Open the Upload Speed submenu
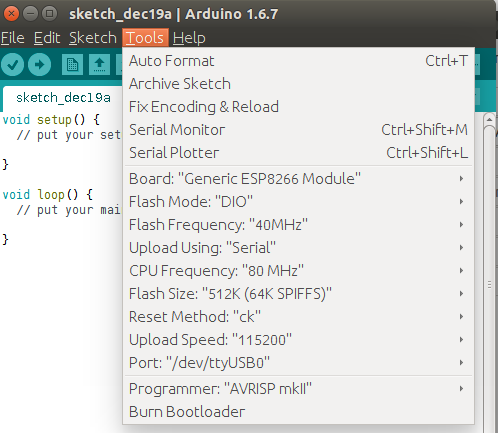This screenshot has height=433, width=498. click(298, 340)
